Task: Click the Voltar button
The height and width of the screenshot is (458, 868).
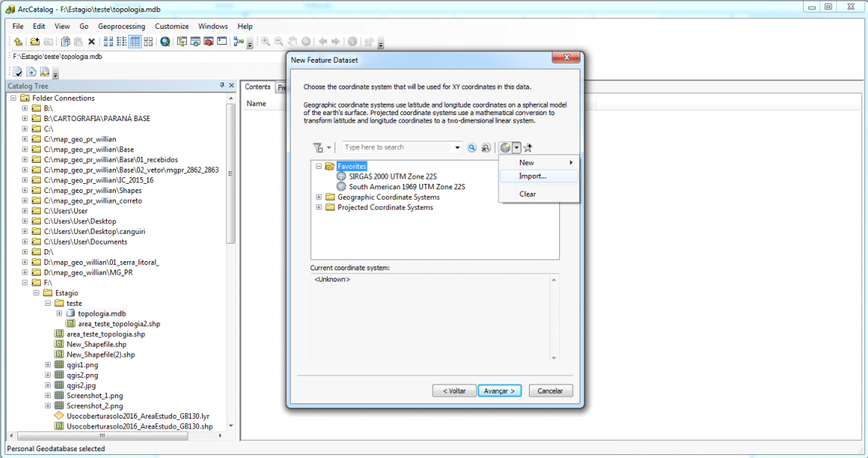Action: 454,391
